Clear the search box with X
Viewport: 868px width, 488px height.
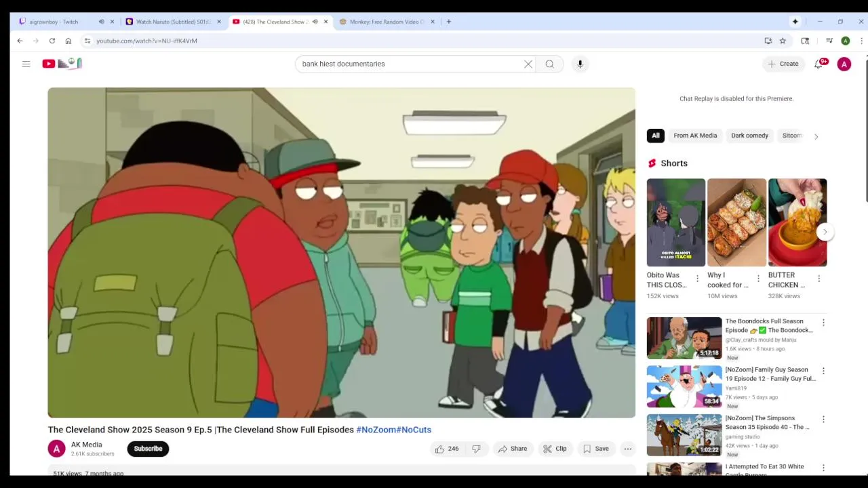(528, 64)
